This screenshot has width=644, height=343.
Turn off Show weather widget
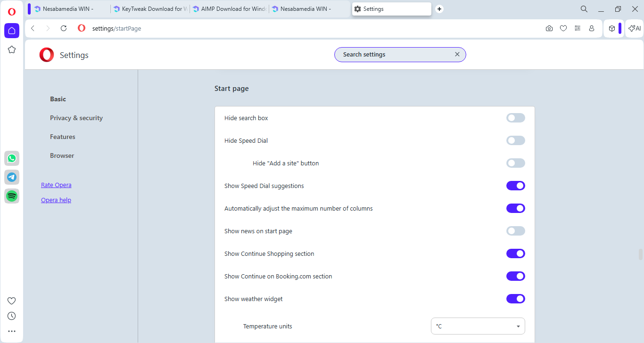pyautogui.click(x=515, y=299)
